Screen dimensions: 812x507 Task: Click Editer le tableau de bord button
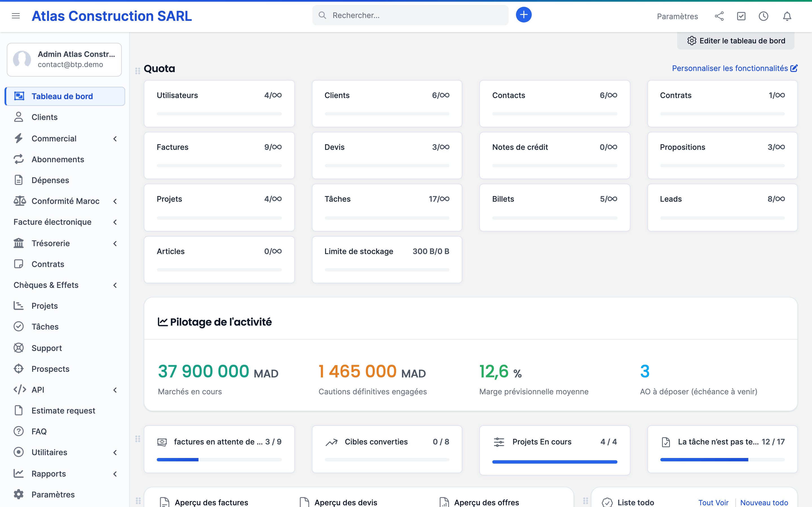point(736,41)
